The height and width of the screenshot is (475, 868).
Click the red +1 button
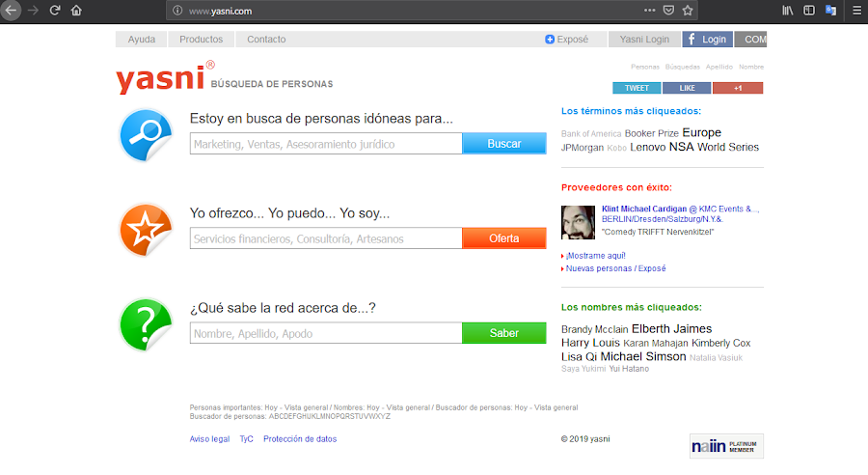pyautogui.click(x=738, y=88)
